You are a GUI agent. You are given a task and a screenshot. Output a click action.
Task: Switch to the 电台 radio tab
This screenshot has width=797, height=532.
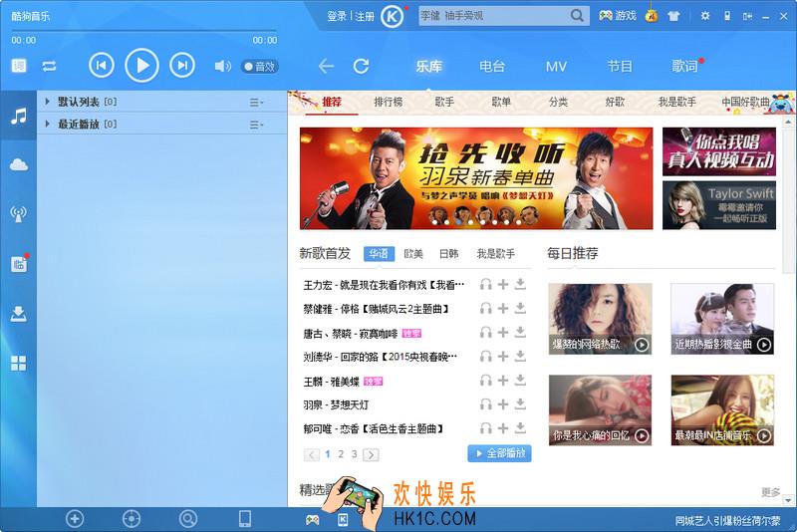coord(492,67)
